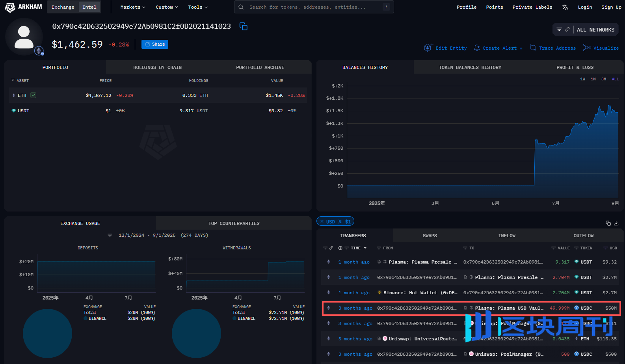Filter transfers by FROM column
This screenshot has width=625, height=364.
379,248
